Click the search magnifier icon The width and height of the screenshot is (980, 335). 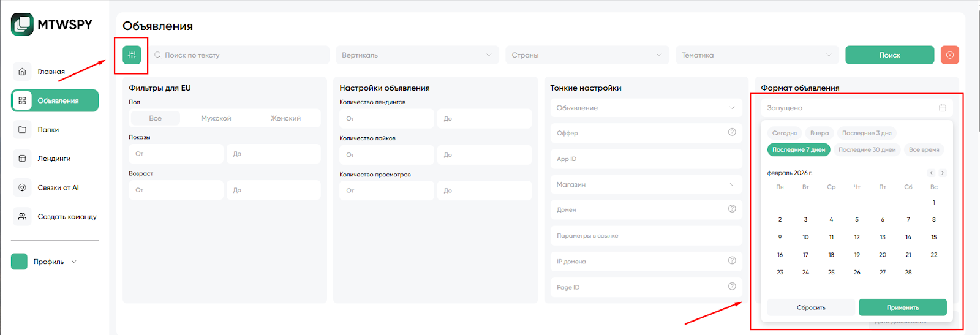coord(157,55)
